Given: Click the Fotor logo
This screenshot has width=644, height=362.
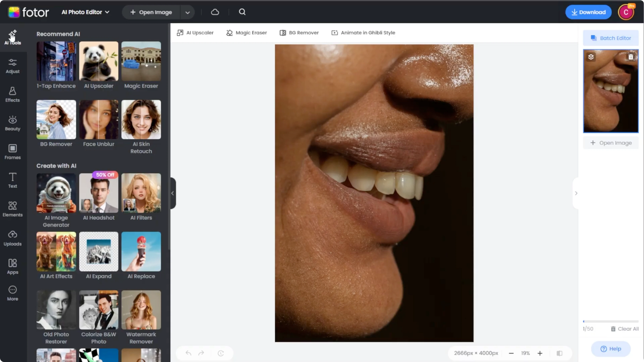Looking at the screenshot, I should 29,12.
